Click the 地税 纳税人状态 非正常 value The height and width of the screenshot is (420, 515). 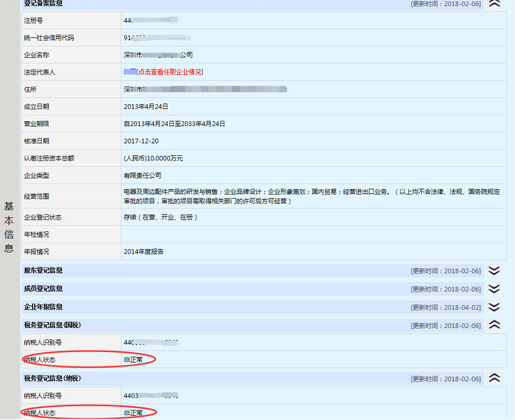click(133, 413)
